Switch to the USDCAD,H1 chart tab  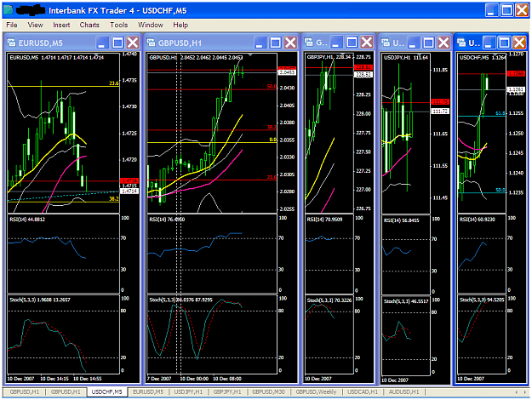(363, 391)
